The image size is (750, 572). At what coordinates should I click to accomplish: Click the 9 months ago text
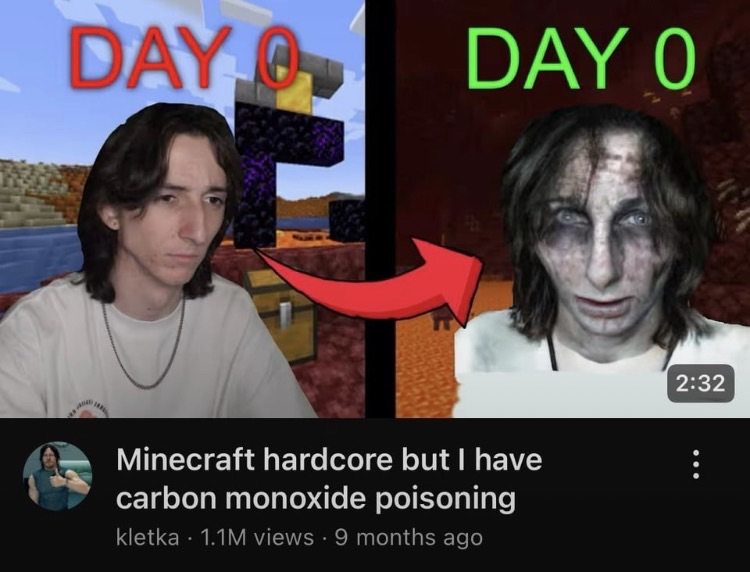pos(408,538)
